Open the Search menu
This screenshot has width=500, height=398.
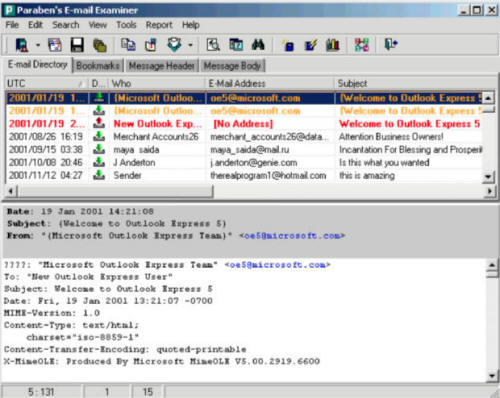coord(66,25)
